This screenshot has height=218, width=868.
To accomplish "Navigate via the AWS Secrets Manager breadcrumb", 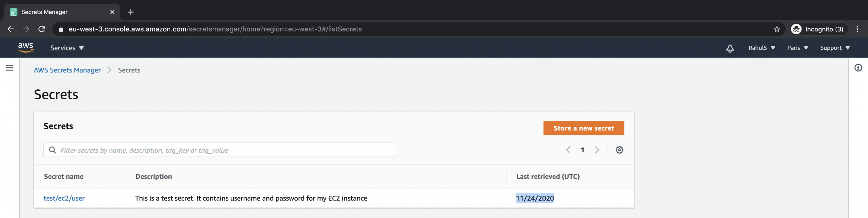I will point(67,70).
